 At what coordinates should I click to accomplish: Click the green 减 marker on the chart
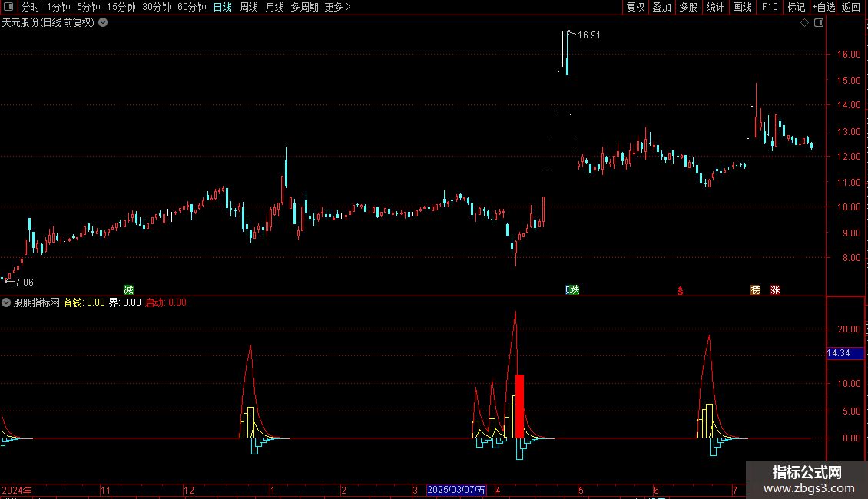click(x=128, y=290)
